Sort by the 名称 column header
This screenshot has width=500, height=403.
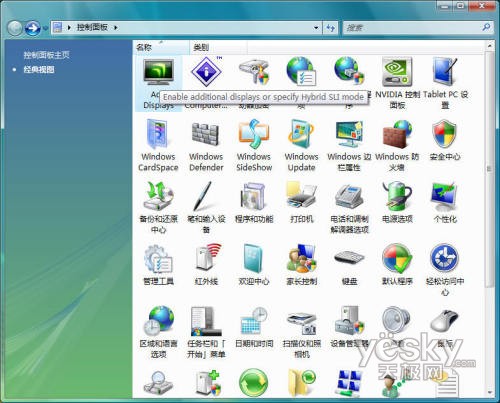[162, 48]
